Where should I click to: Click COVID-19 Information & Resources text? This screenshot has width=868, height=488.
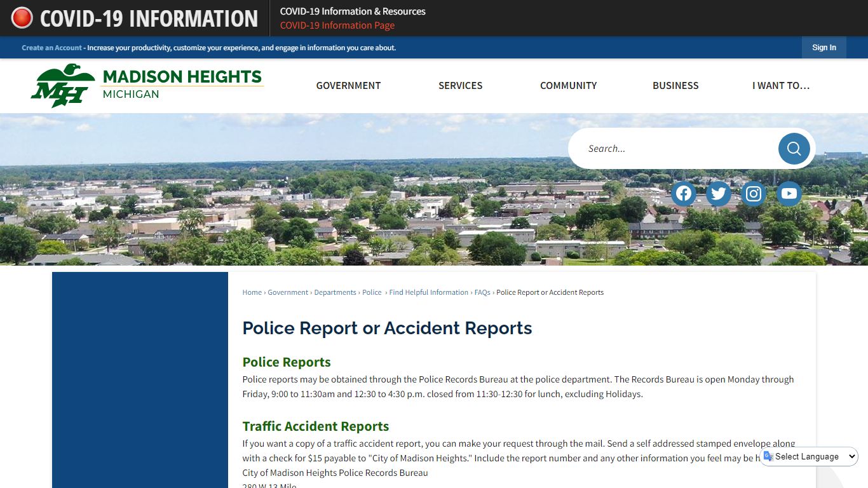click(x=353, y=11)
